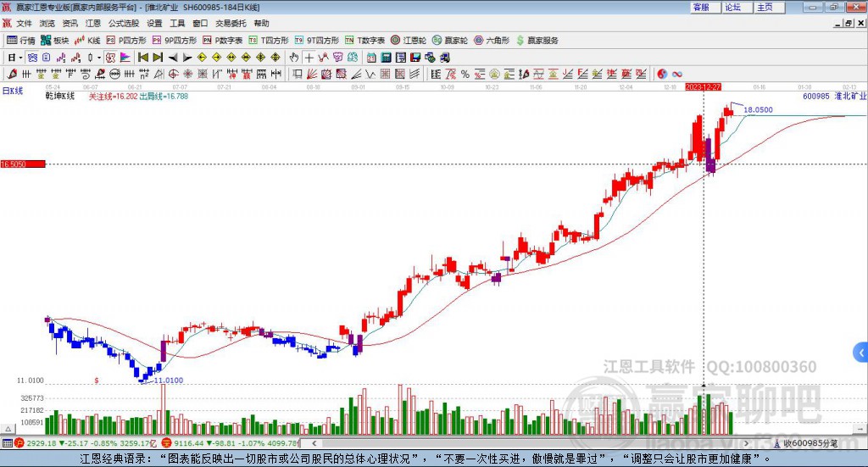
Task: Open the 工具 menu
Action: [177, 23]
